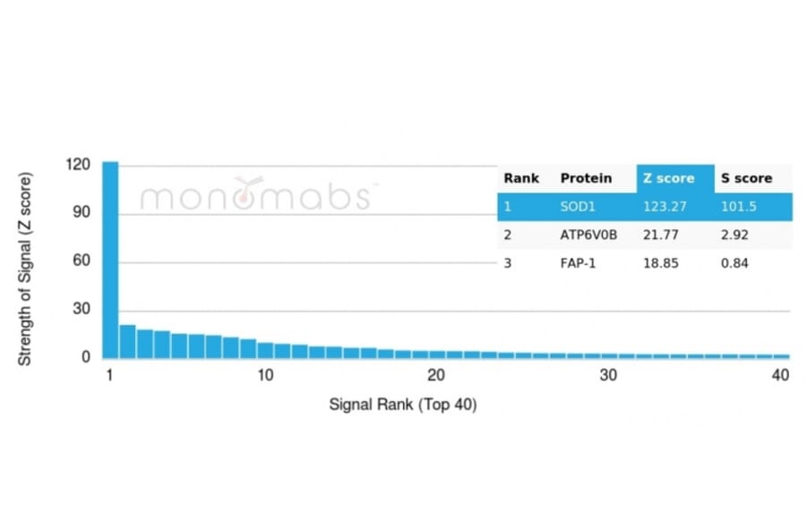The height and width of the screenshot is (532, 806).
Task: Click the x-axis tick label 40
Action: [x=780, y=375]
